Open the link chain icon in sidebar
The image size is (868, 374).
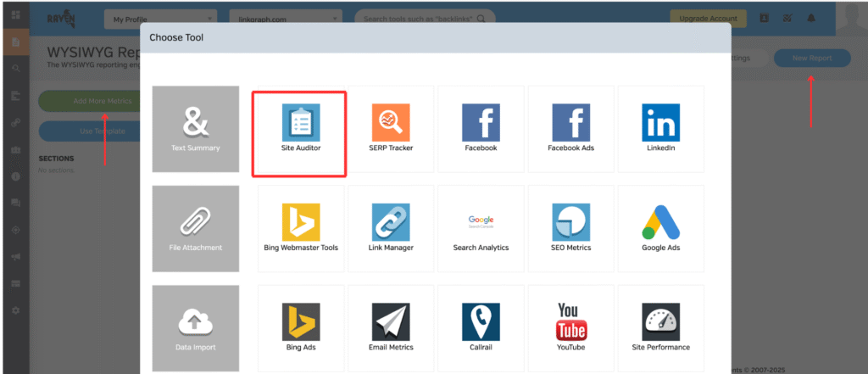[x=15, y=122]
